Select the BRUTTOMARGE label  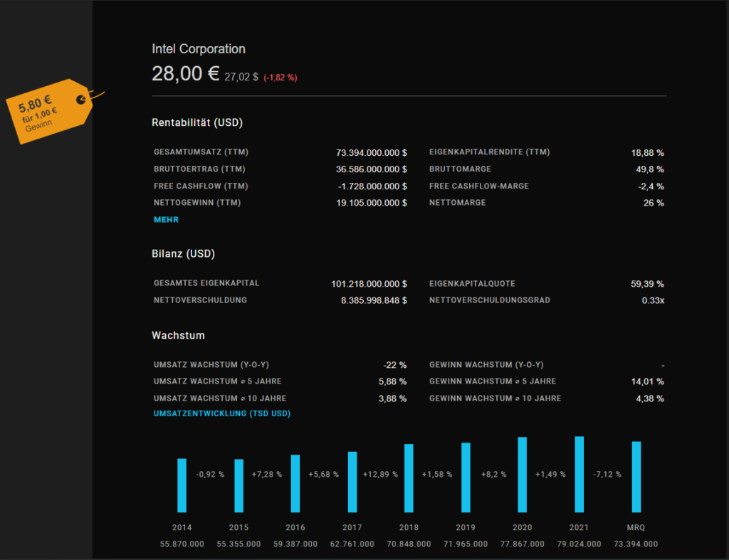[x=461, y=169]
